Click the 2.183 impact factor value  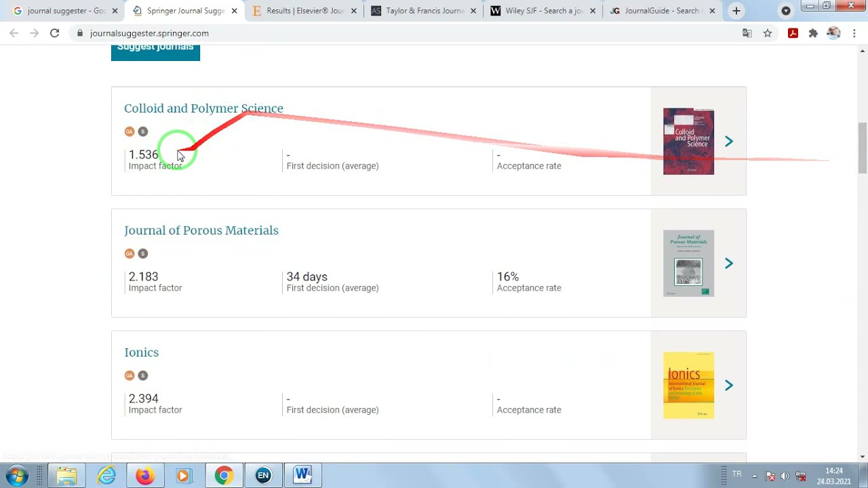[x=143, y=277]
